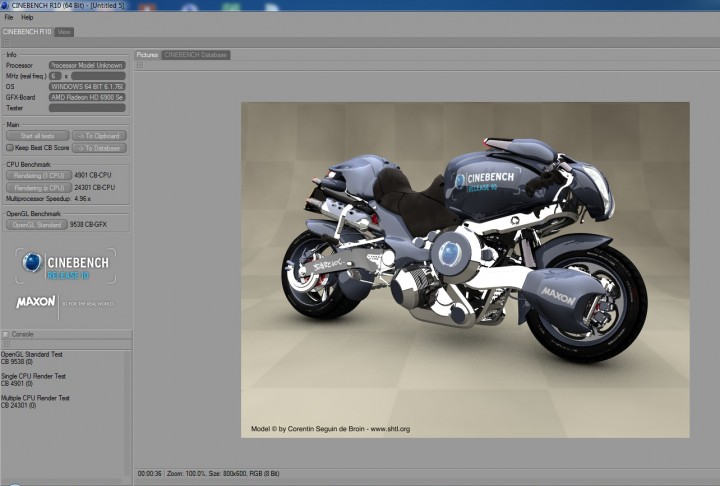Image resolution: width=720 pixels, height=486 pixels.
Task: Run the Rendering (x CPU) benchmark
Action: [39, 187]
